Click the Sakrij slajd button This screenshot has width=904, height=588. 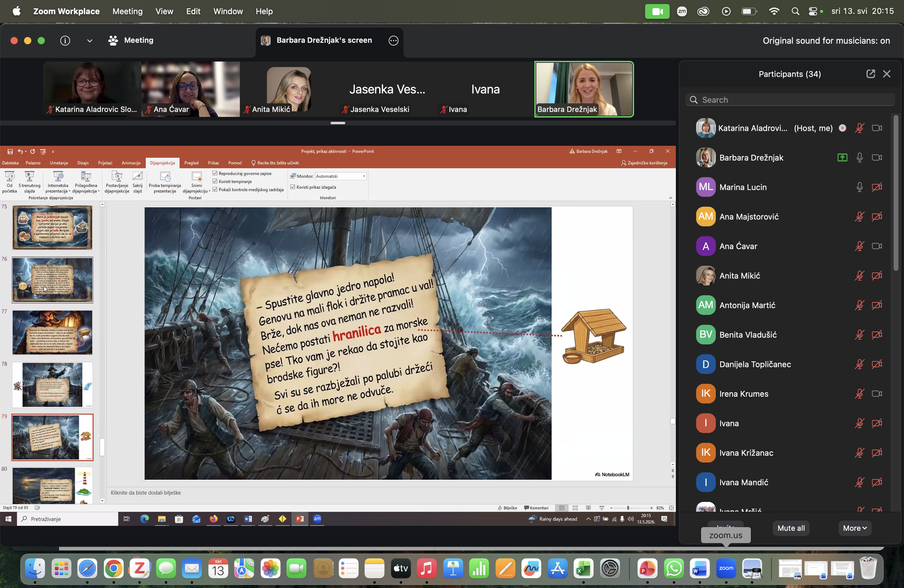[137, 182]
